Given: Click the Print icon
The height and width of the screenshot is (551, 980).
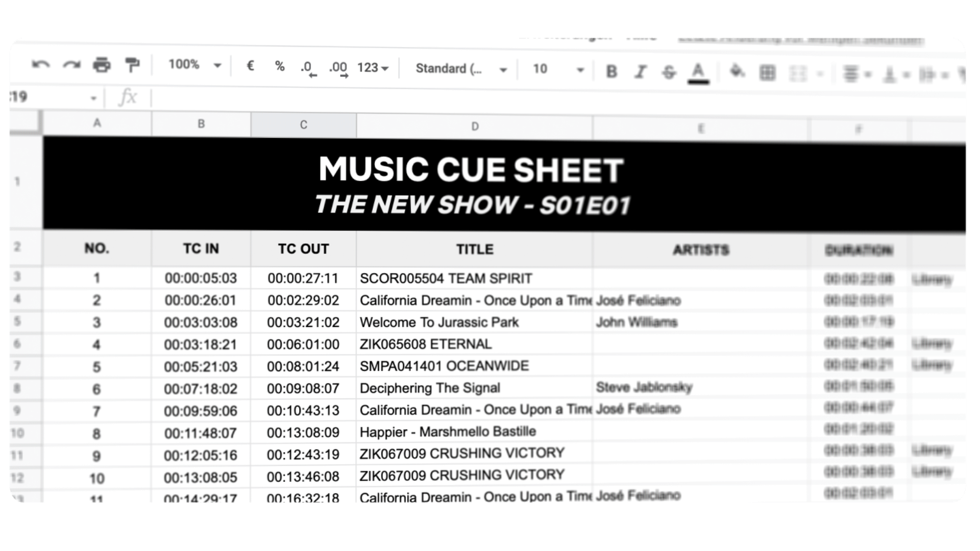Looking at the screenshot, I should tap(102, 65).
